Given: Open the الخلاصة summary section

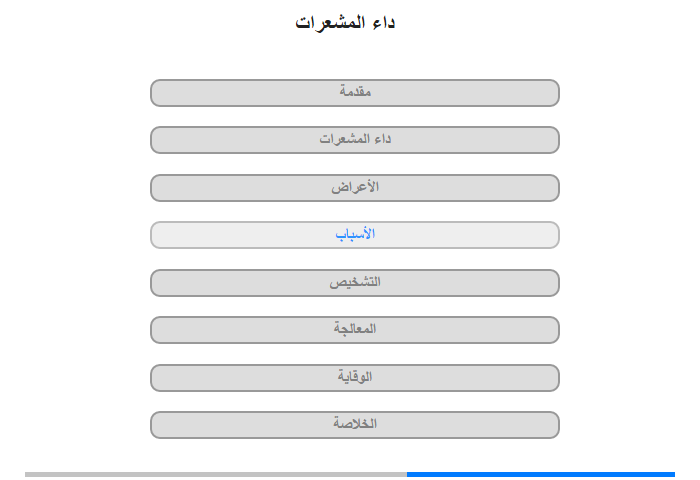Looking at the screenshot, I should 354,425.
